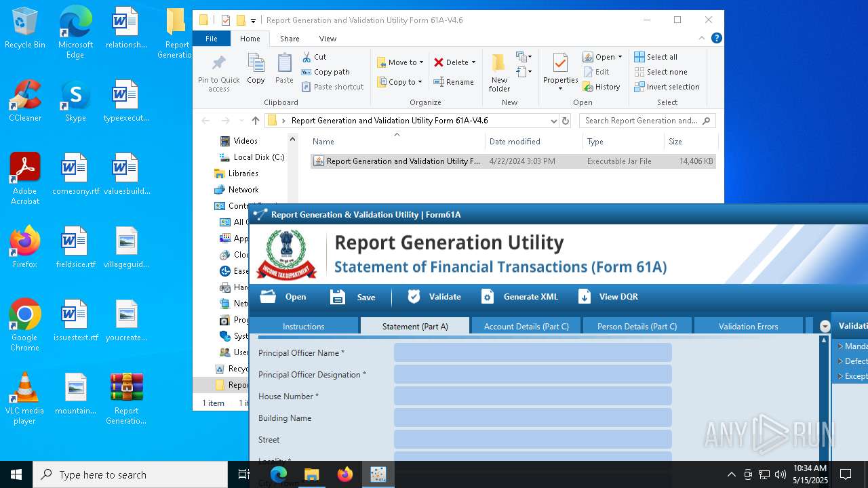This screenshot has height=488, width=868.
Task: Sort files by the Name column header
Action: (x=397, y=142)
